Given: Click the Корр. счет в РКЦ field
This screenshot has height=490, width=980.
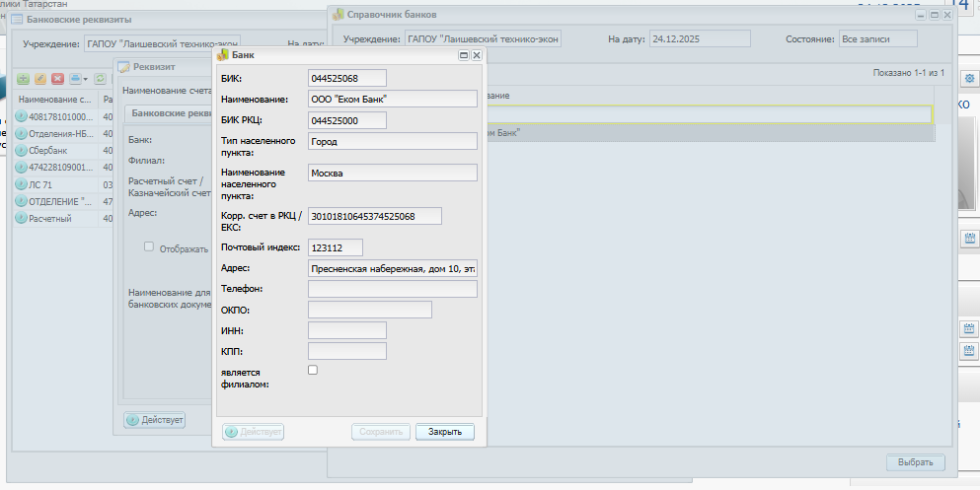Looking at the screenshot, I should pos(375,216).
